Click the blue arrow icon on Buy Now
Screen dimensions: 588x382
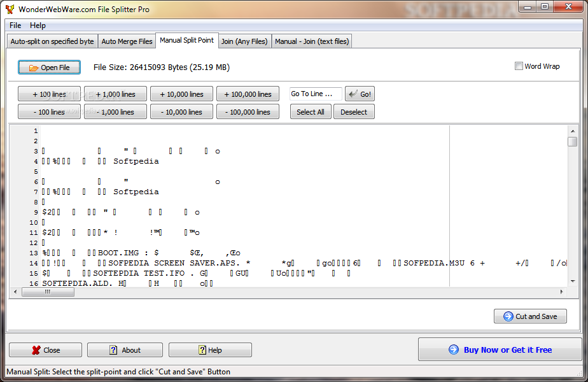[x=454, y=350]
